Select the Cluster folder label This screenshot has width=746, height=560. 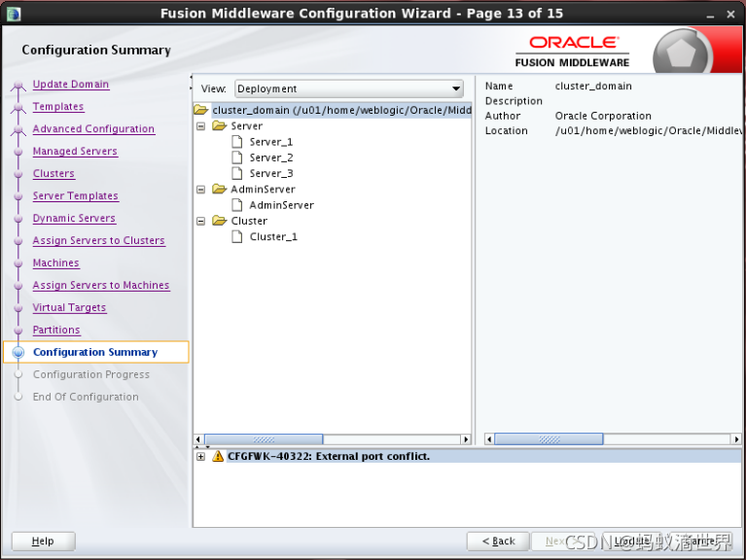[x=249, y=221]
